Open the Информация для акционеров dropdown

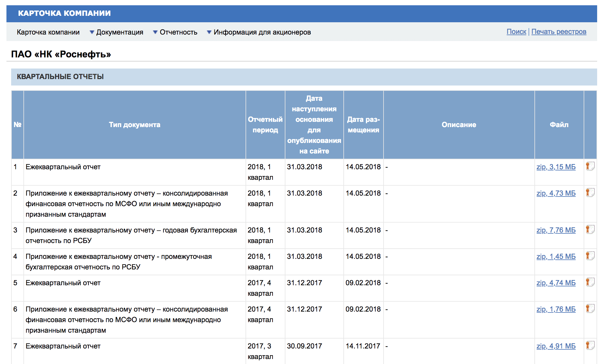259,32
